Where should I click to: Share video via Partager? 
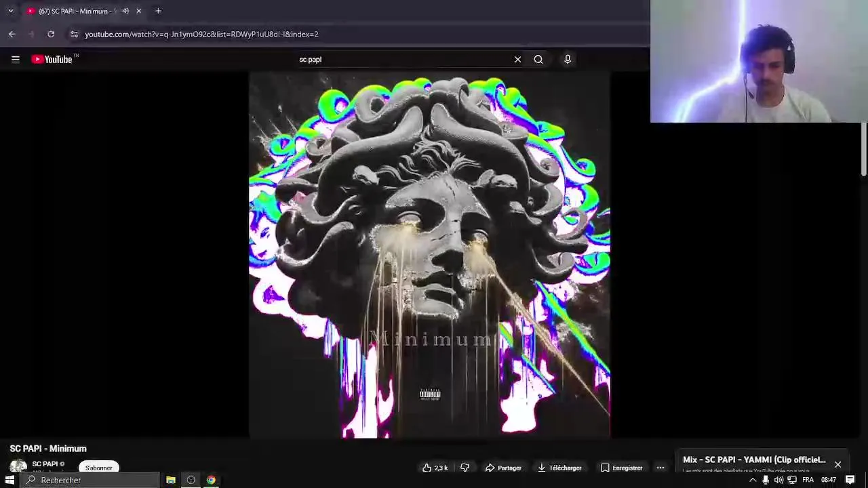(x=503, y=468)
